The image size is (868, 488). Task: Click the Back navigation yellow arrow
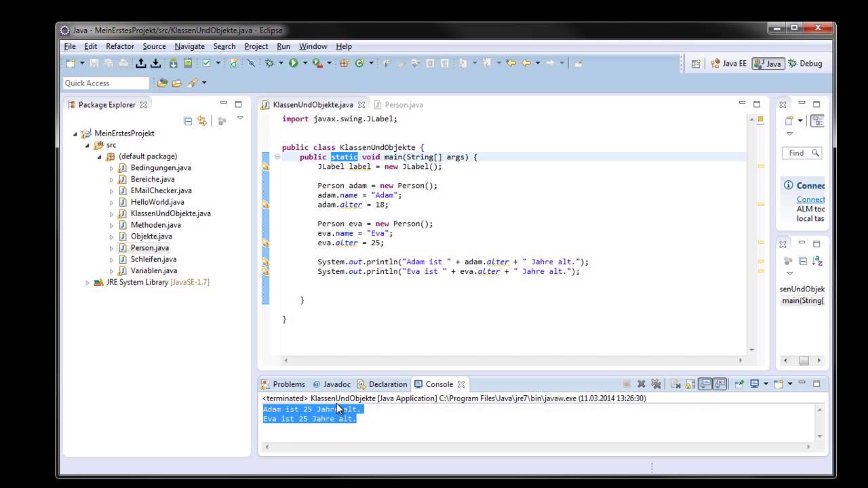[x=526, y=63]
